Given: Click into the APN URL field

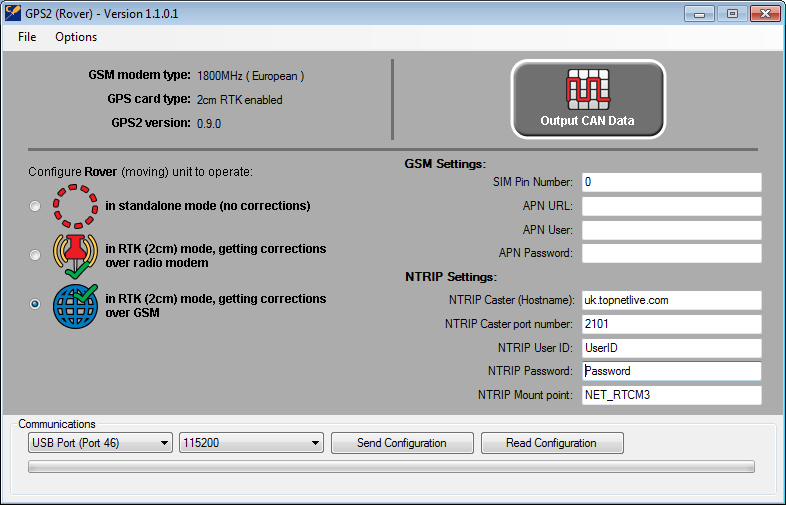Looking at the screenshot, I should [x=671, y=206].
